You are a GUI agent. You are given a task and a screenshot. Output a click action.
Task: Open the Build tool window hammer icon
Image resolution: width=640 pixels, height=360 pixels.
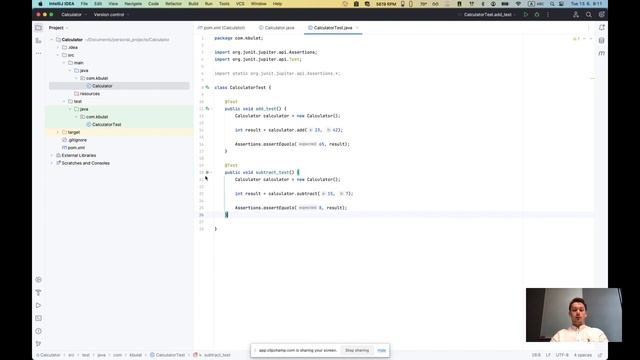click(38, 293)
